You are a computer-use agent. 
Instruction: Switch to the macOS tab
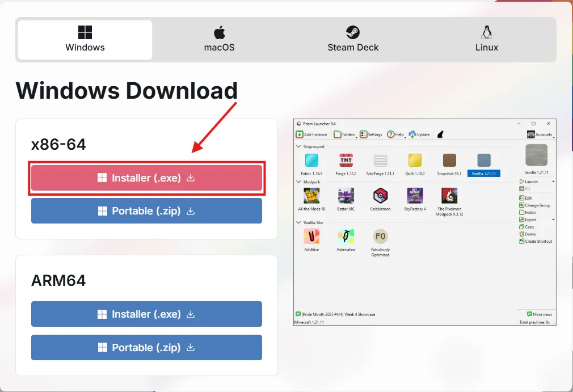pyautogui.click(x=219, y=39)
